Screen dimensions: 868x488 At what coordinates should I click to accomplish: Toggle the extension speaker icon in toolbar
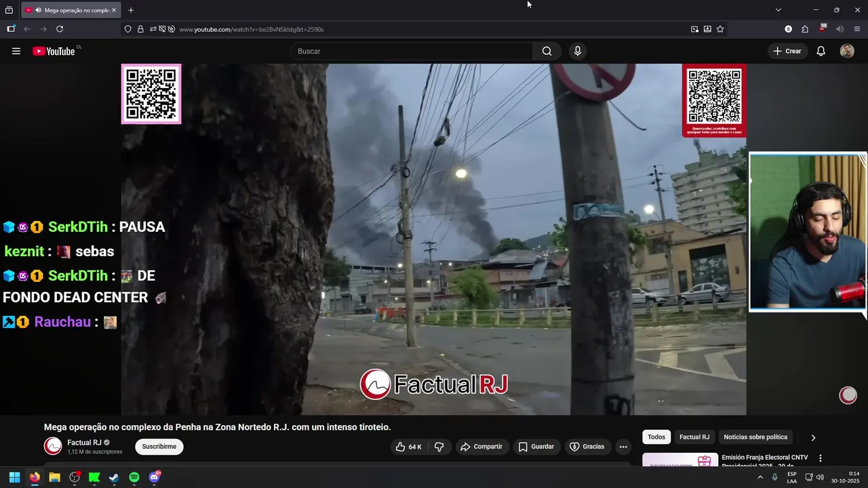(x=840, y=29)
